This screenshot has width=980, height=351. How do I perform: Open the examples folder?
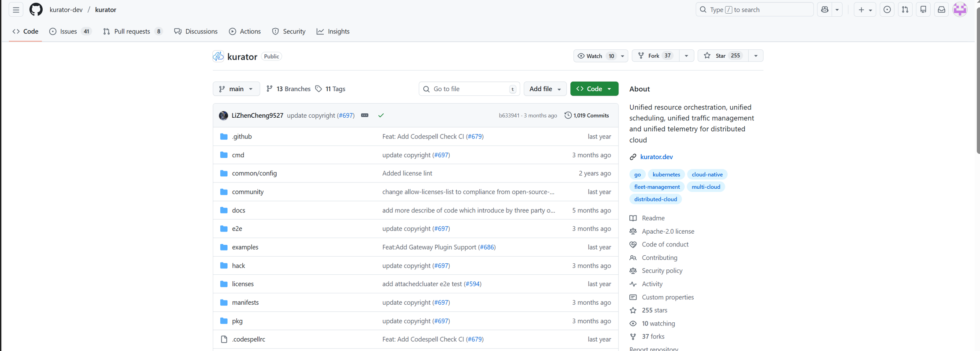point(245,247)
